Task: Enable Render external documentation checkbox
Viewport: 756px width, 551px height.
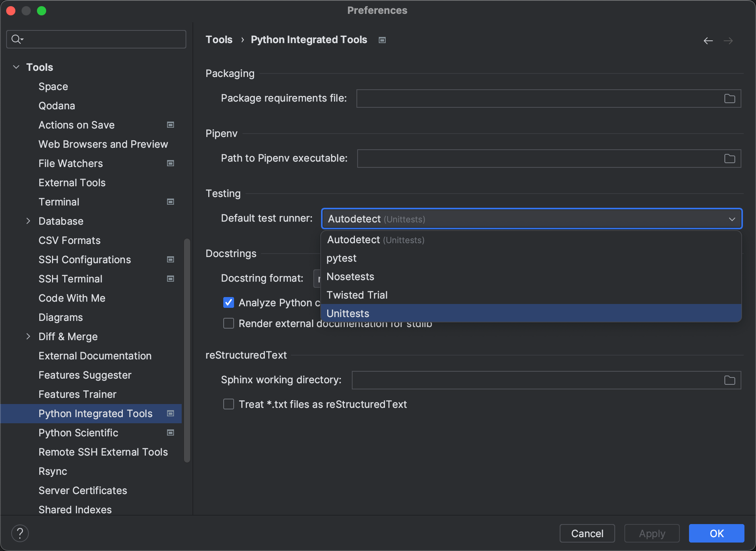Action: click(x=229, y=323)
